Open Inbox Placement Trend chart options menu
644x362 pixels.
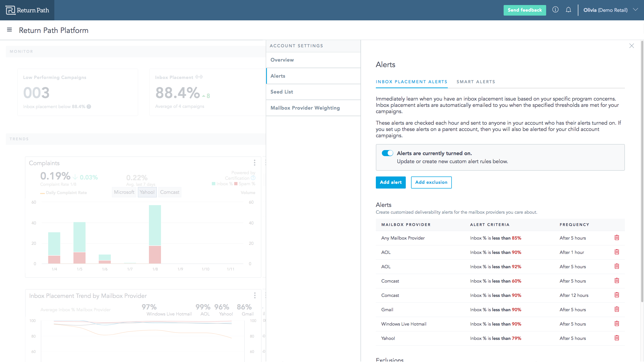(x=255, y=295)
